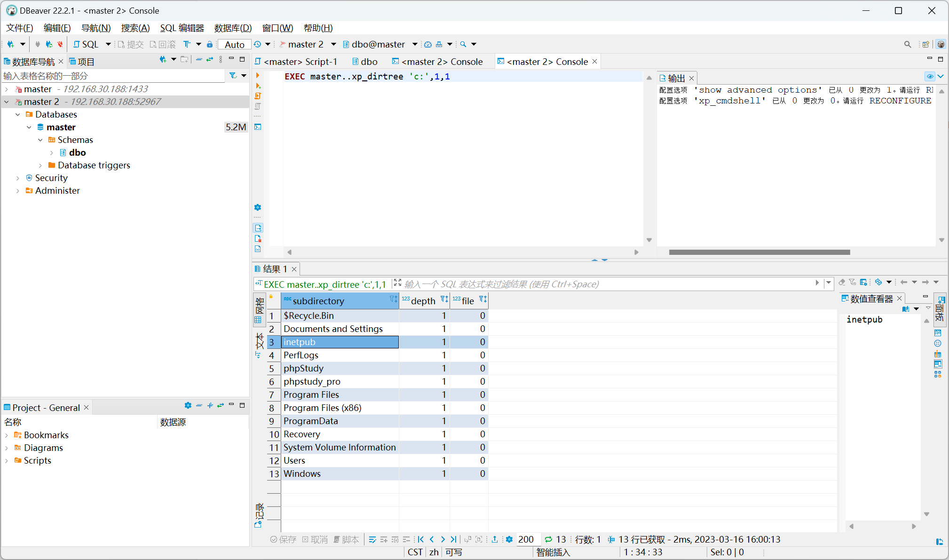Image resolution: width=949 pixels, height=560 pixels.
Task: Collapse the master 2 connection node
Action: pos(7,102)
